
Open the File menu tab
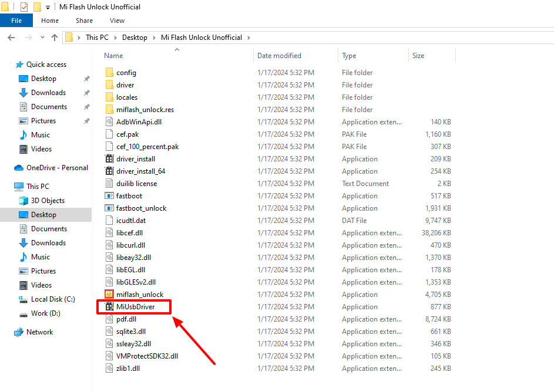[16, 21]
